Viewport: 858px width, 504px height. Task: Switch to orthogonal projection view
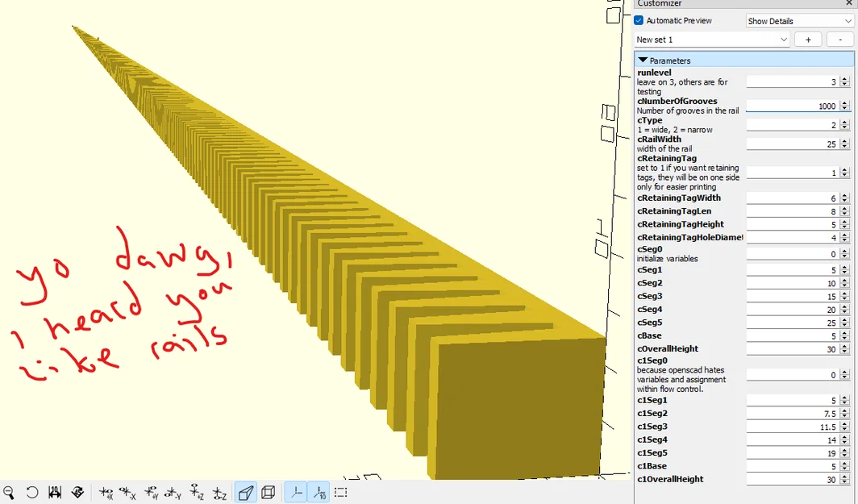(x=267, y=492)
